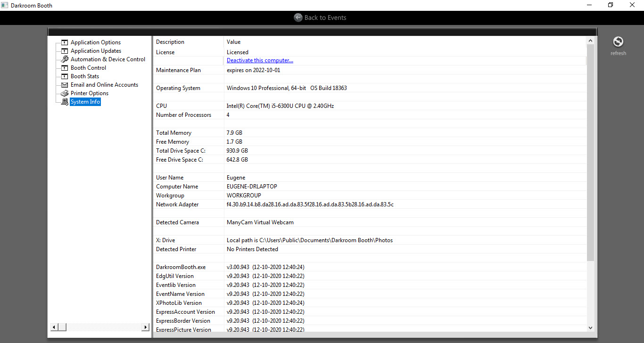Select the Operating System row label
Image resolution: width=644 pixels, height=343 pixels.
click(x=178, y=88)
